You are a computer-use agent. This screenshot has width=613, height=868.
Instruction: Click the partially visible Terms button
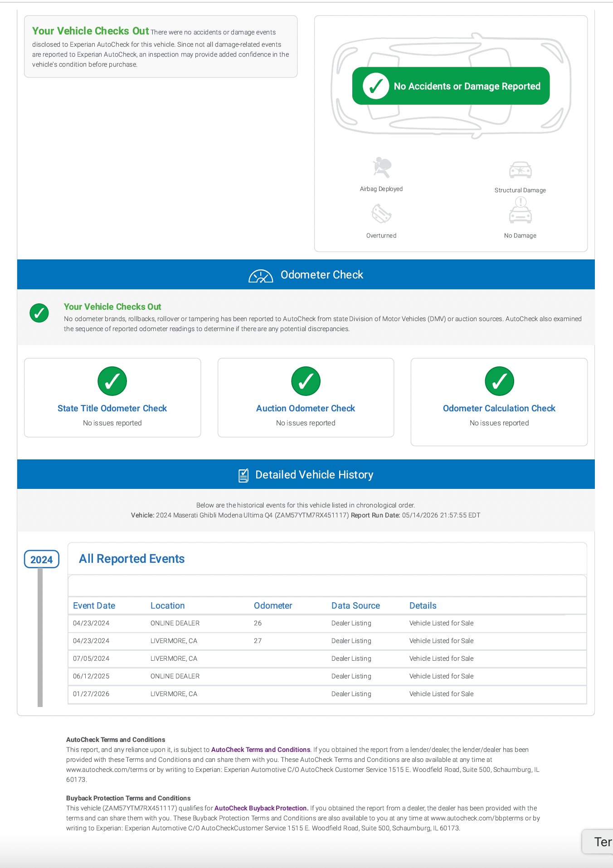(598, 842)
